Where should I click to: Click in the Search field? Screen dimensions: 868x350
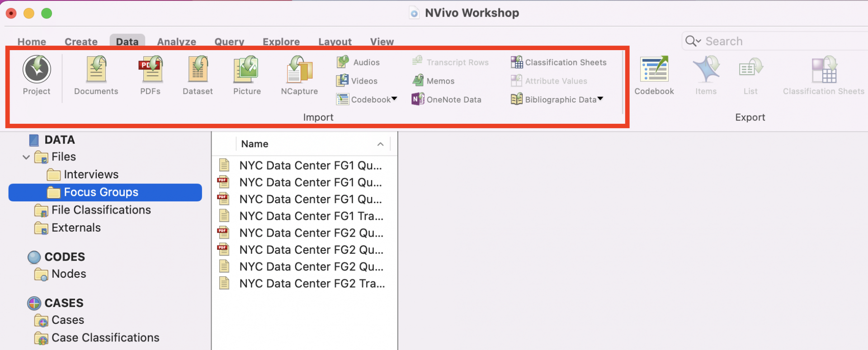(775, 41)
